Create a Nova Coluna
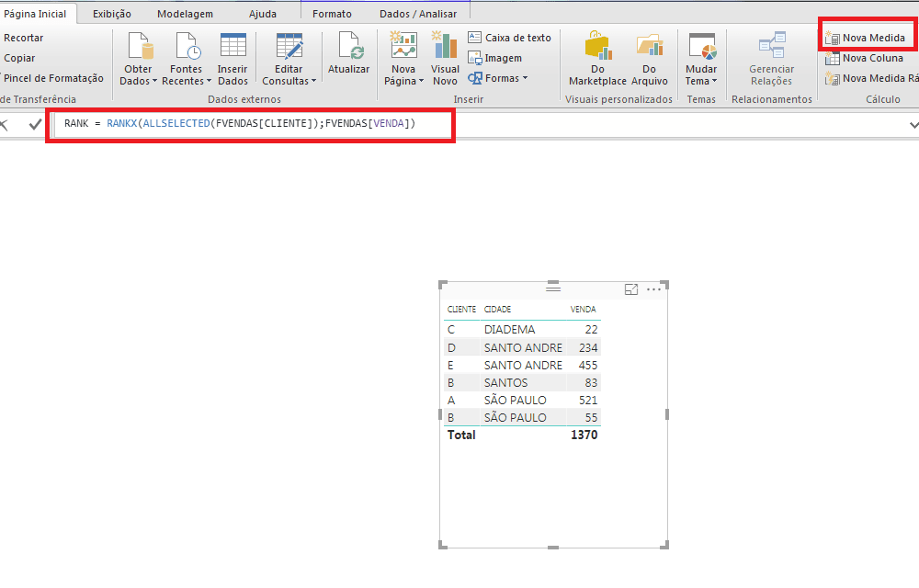Screen dimensions: 919x588 click(x=864, y=58)
